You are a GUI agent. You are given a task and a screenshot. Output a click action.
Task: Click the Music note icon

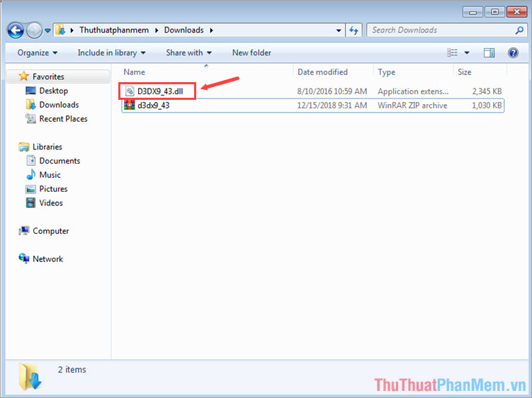[31, 174]
